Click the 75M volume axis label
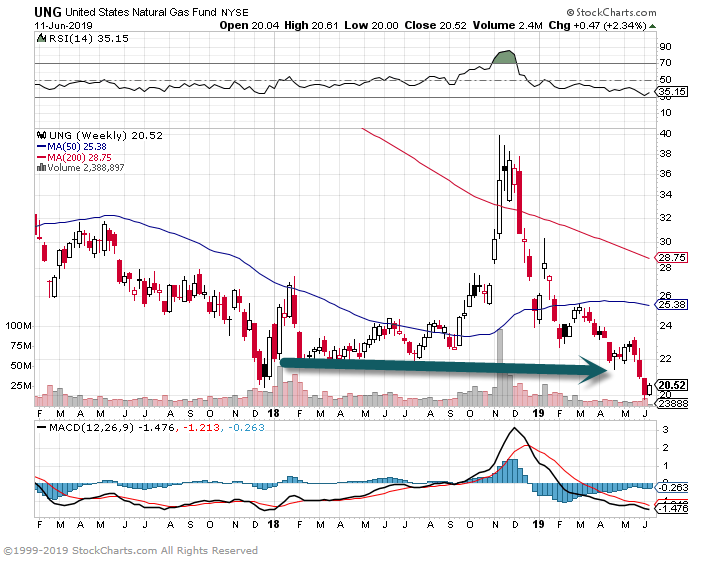This screenshot has width=713, height=569. click(21, 346)
